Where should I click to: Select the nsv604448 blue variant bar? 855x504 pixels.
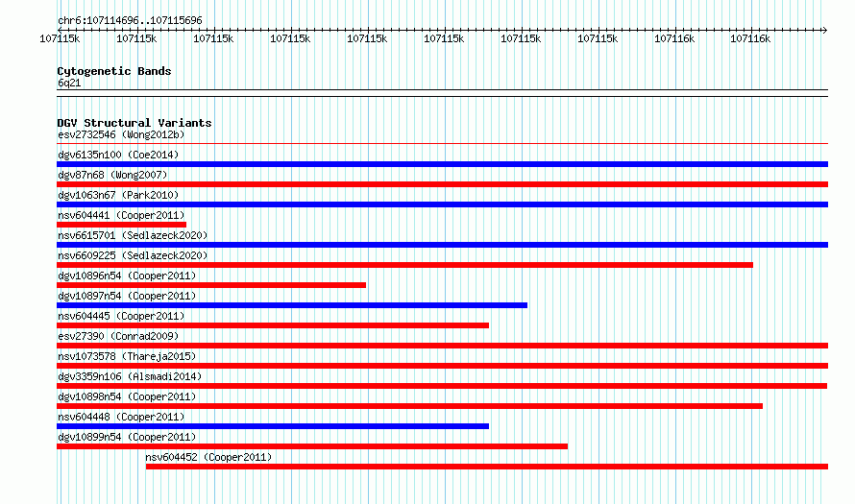point(273,426)
